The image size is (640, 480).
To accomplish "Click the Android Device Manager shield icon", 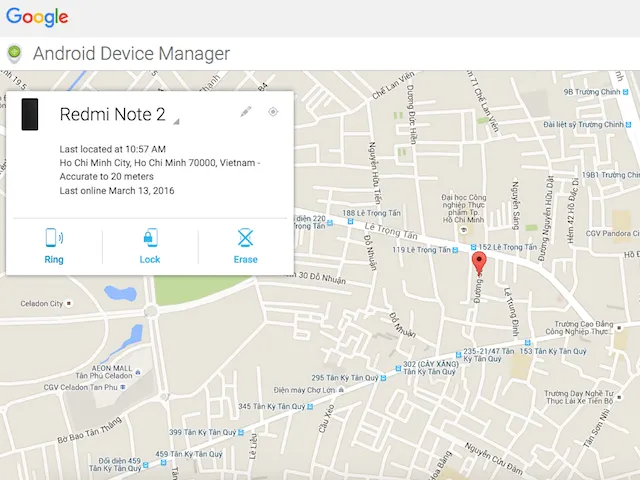I will click(14, 54).
